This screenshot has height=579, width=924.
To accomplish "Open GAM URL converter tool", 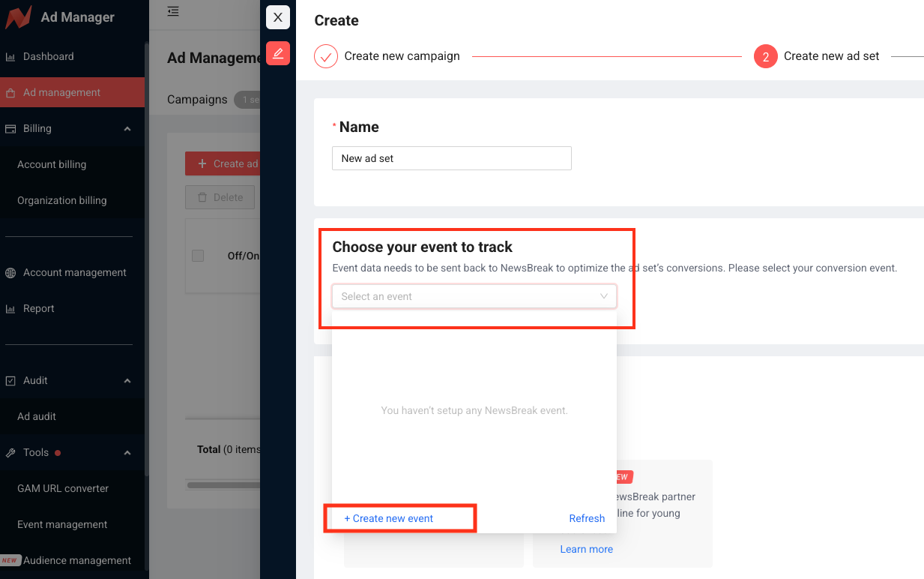I will point(63,489).
